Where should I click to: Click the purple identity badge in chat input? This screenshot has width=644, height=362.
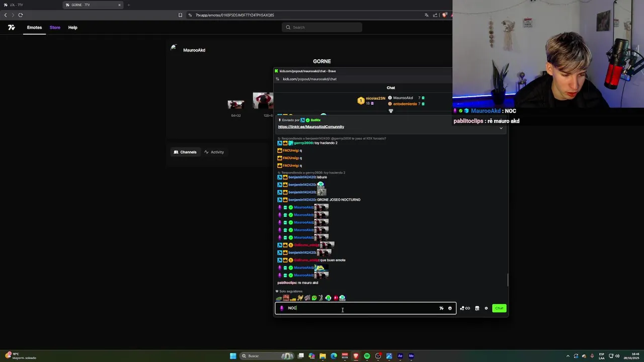[282, 308]
